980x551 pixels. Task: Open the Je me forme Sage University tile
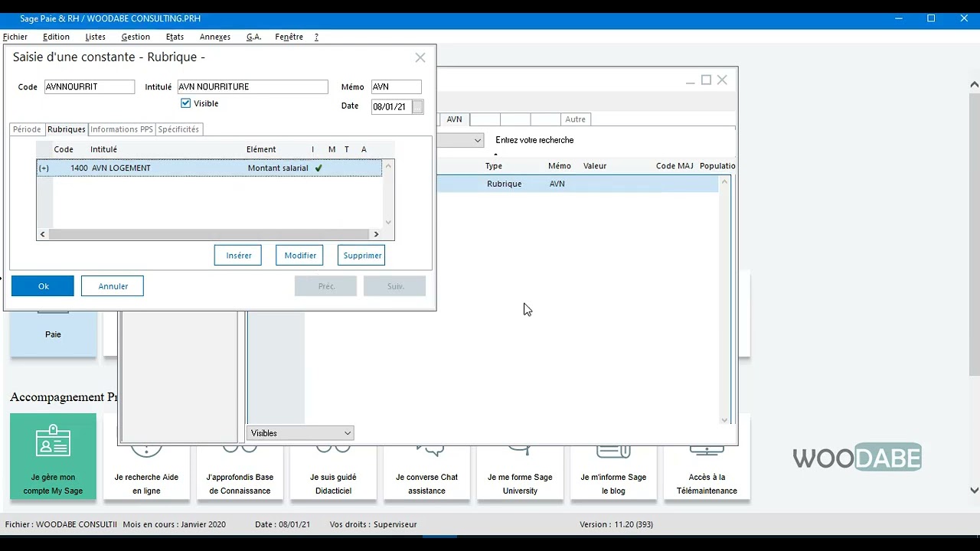click(x=520, y=473)
